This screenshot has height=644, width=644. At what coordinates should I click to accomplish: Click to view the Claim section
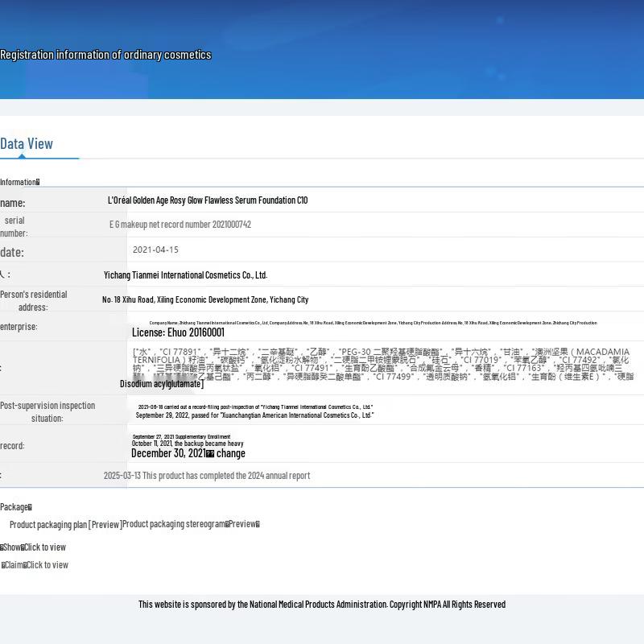pos(47,565)
